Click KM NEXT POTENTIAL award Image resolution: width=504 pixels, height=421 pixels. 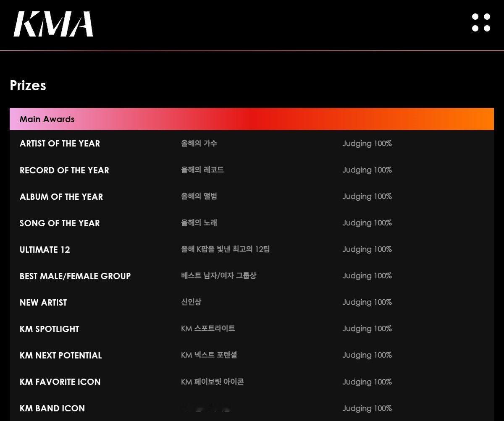coord(61,356)
